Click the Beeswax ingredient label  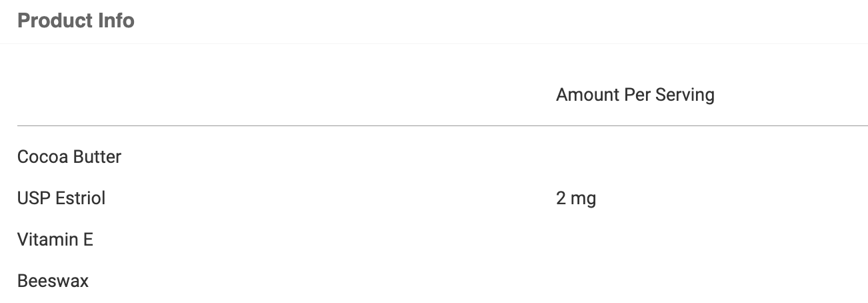(53, 281)
